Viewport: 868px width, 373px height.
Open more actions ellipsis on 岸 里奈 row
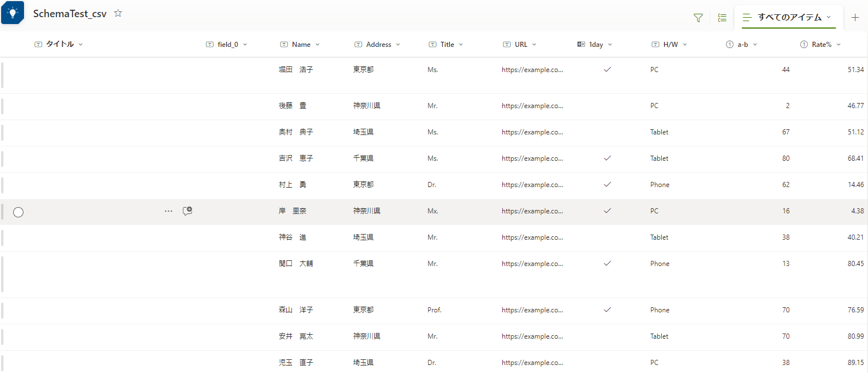[x=169, y=211]
